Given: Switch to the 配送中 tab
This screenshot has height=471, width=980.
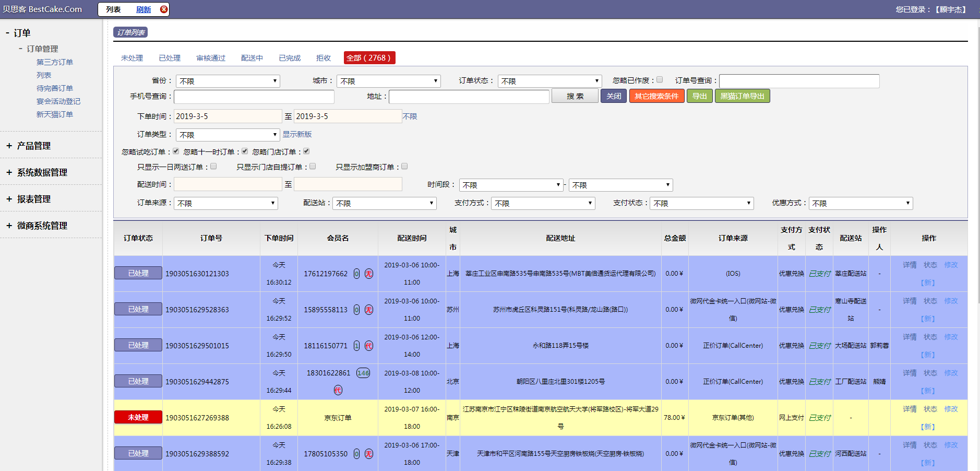Looking at the screenshot, I should 252,58.
